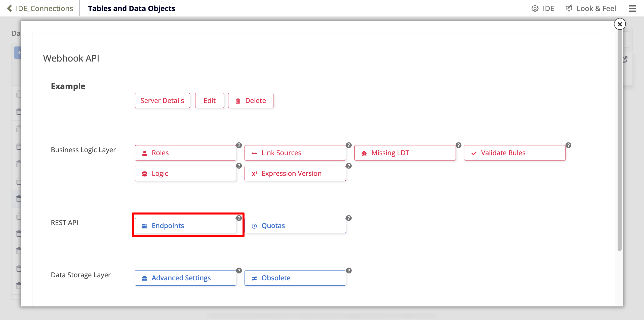This screenshot has width=644, height=320.
Task: Open the Missing LDT button
Action: [405, 153]
